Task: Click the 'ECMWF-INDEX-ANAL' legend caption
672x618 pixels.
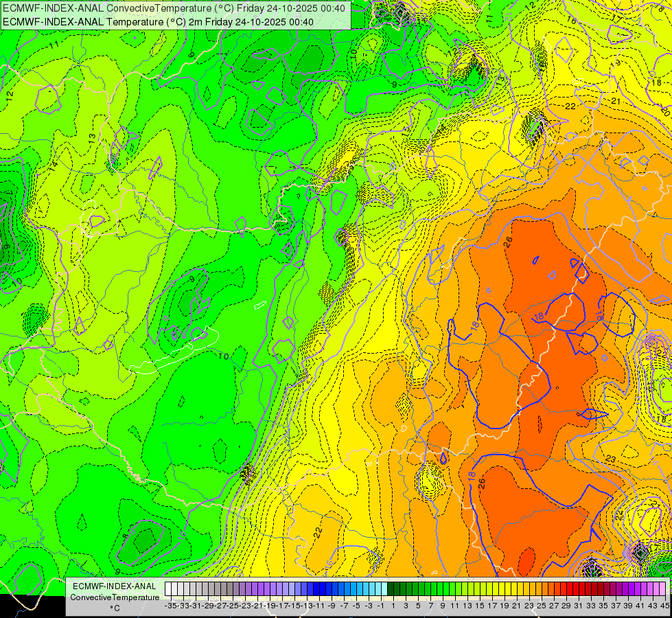Action: 115,586
